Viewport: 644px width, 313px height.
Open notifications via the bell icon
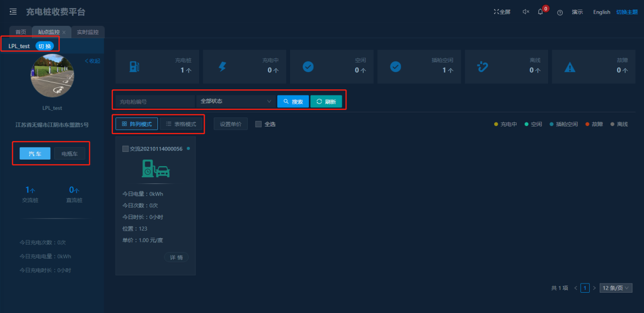(540, 12)
